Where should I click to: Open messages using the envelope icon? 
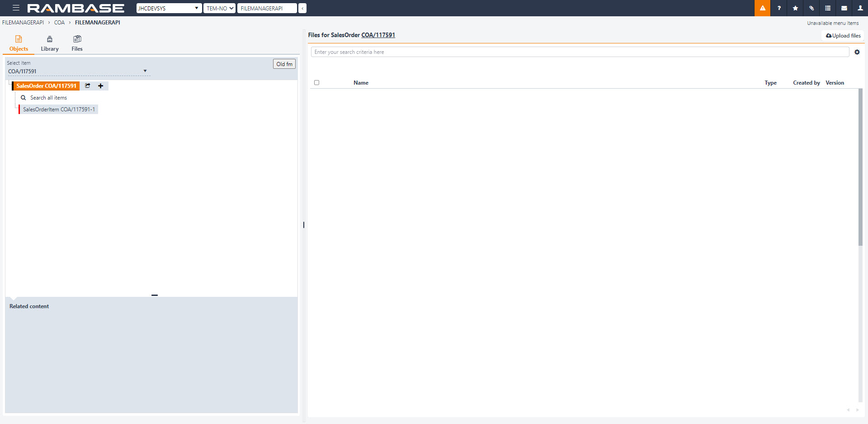tap(844, 8)
